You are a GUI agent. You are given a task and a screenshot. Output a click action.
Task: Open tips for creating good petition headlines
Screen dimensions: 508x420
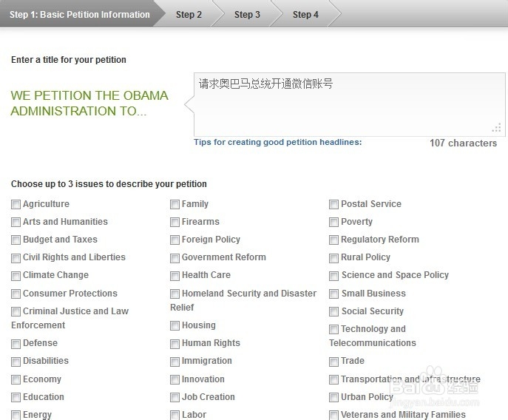(277, 142)
